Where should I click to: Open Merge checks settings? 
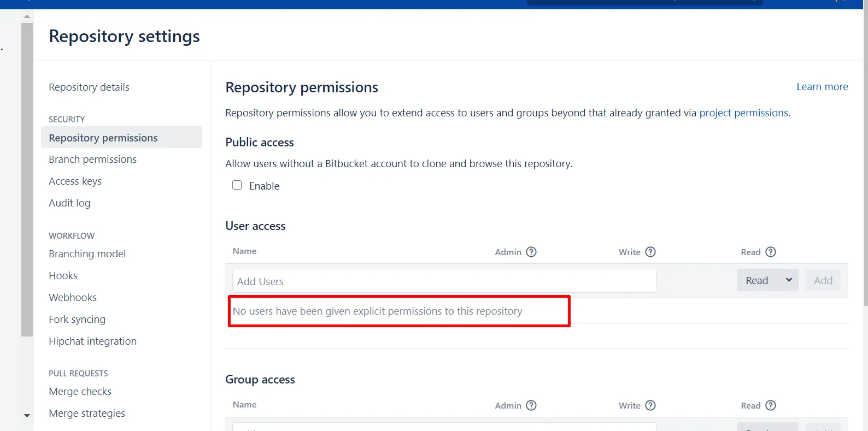tap(80, 392)
